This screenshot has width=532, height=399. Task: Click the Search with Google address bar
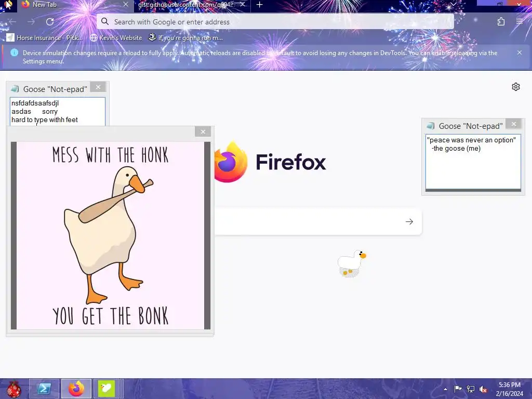[x=275, y=22]
